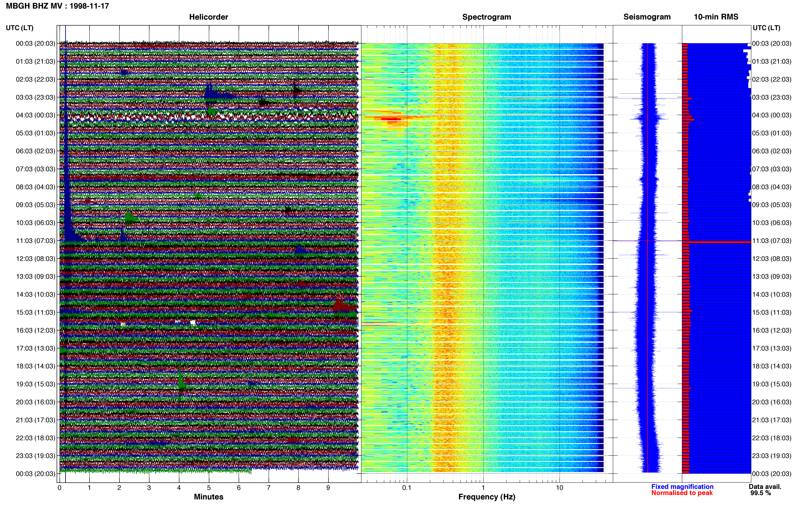Click the 2 tick on the minutes axis

coord(119,487)
